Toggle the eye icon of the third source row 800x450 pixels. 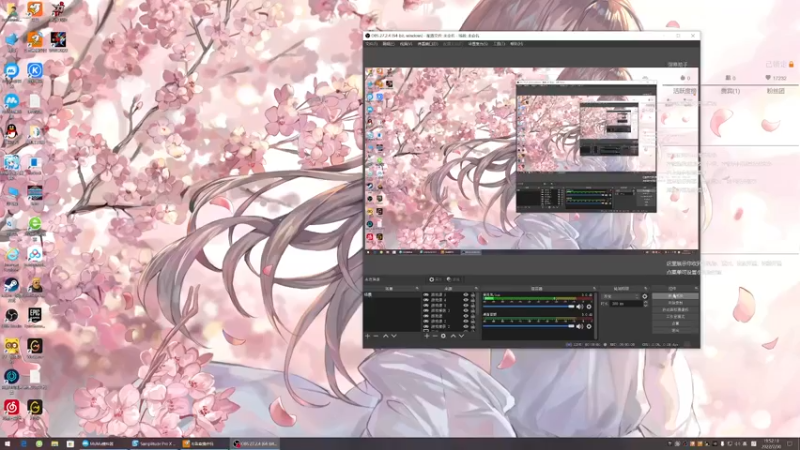(x=465, y=306)
